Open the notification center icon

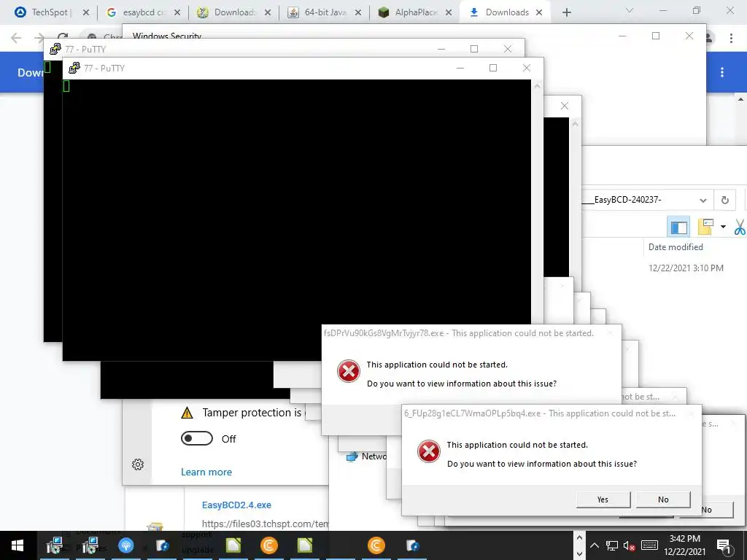point(724,545)
